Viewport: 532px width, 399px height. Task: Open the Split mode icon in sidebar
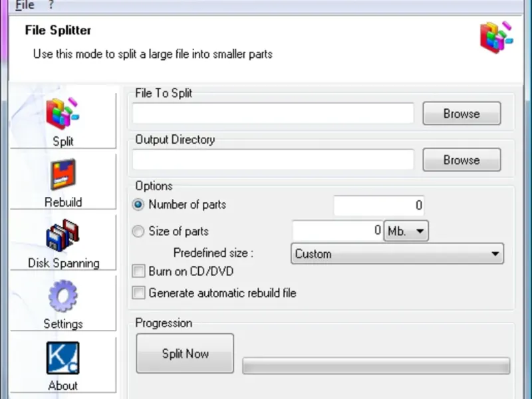pos(63,114)
